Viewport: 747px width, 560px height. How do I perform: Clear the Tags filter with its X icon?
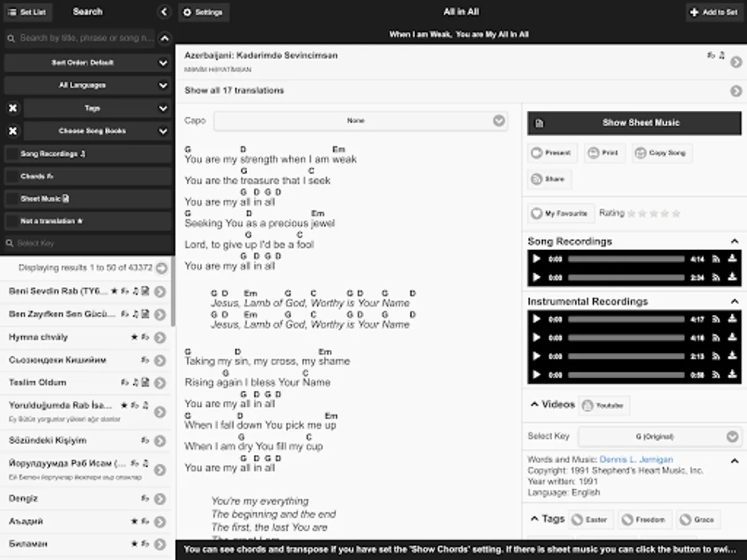click(12, 108)
